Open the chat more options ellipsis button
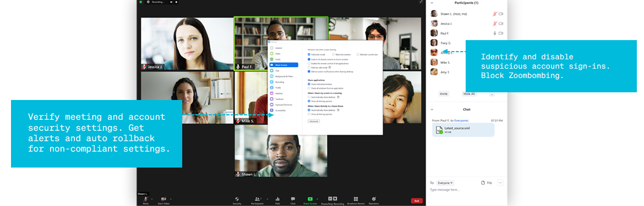 click(x=500, y=183)
